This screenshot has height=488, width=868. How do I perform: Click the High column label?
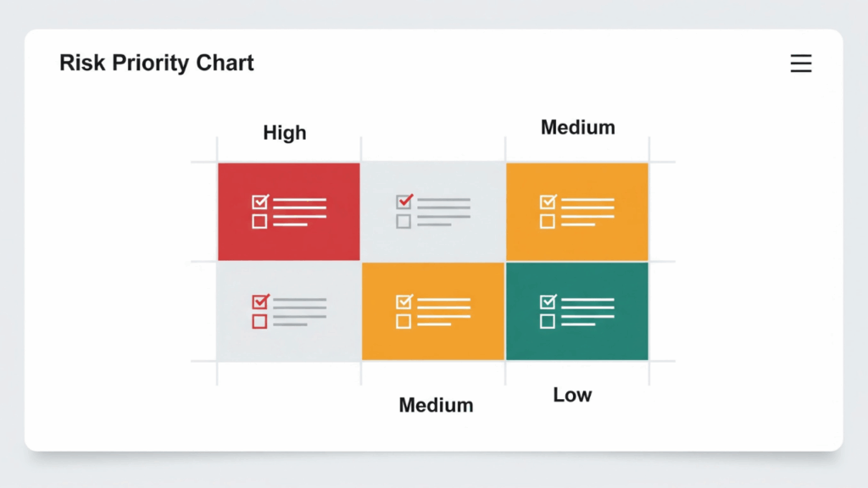coord(285,133)
